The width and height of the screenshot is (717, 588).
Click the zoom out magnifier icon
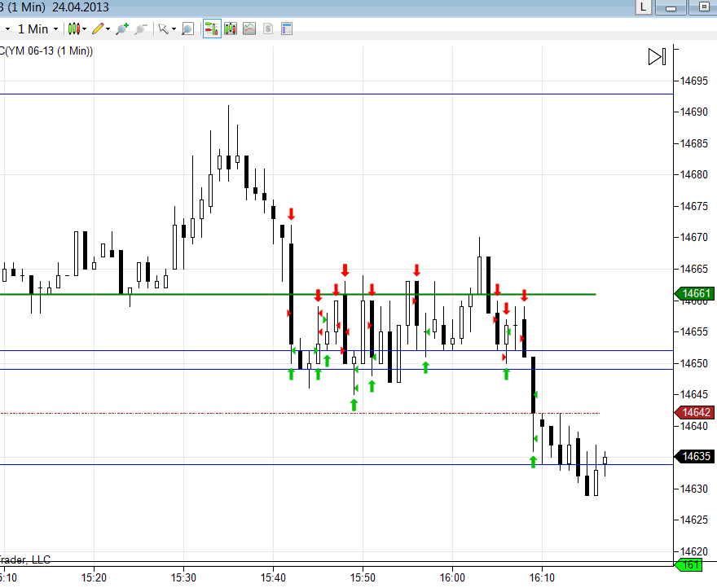pos(141,29)
